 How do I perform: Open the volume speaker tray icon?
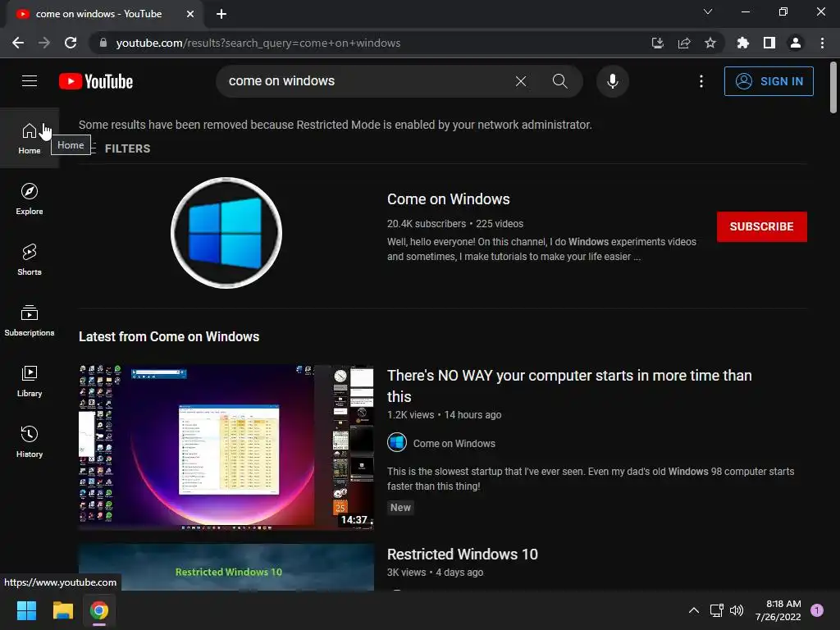737,610
